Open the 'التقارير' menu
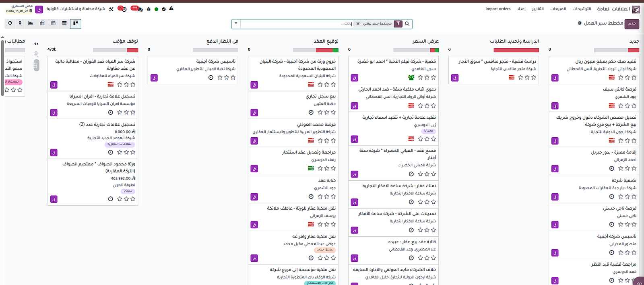644x285 pixels. (538, 9)
